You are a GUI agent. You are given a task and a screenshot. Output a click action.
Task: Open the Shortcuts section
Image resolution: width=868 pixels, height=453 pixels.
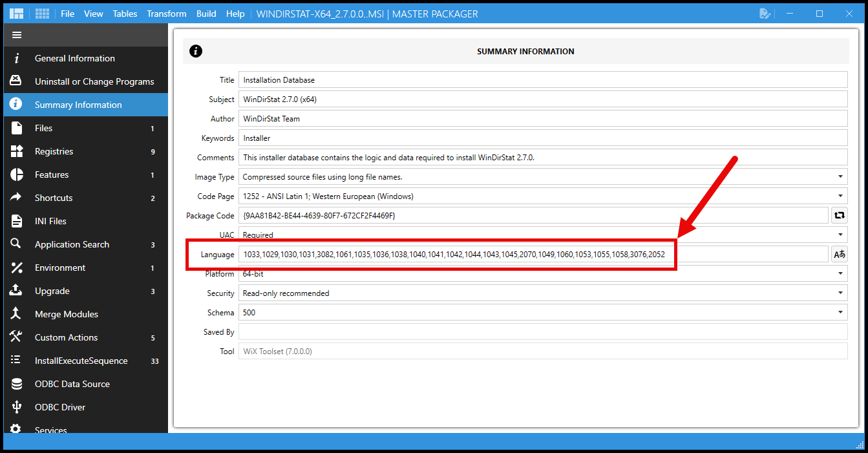[x=85, y=198]
